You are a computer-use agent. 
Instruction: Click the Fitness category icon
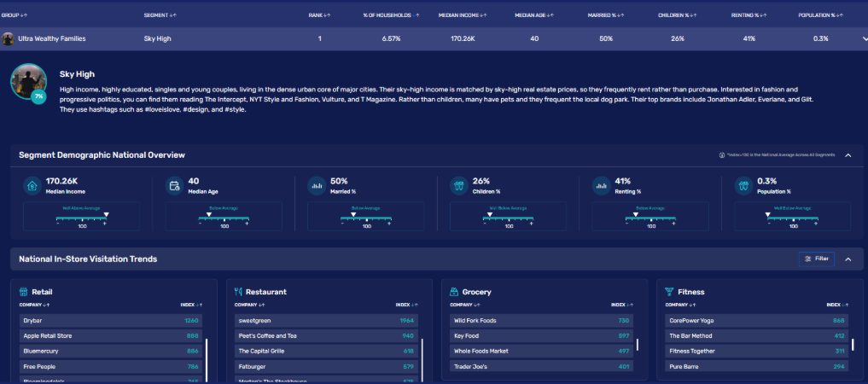tap(669, 292)
